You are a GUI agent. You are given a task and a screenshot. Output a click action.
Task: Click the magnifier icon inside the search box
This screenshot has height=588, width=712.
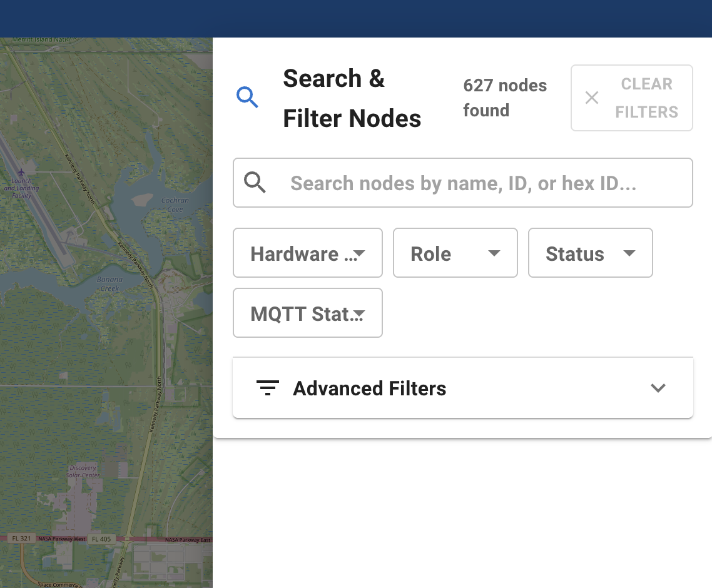[255, 183]
